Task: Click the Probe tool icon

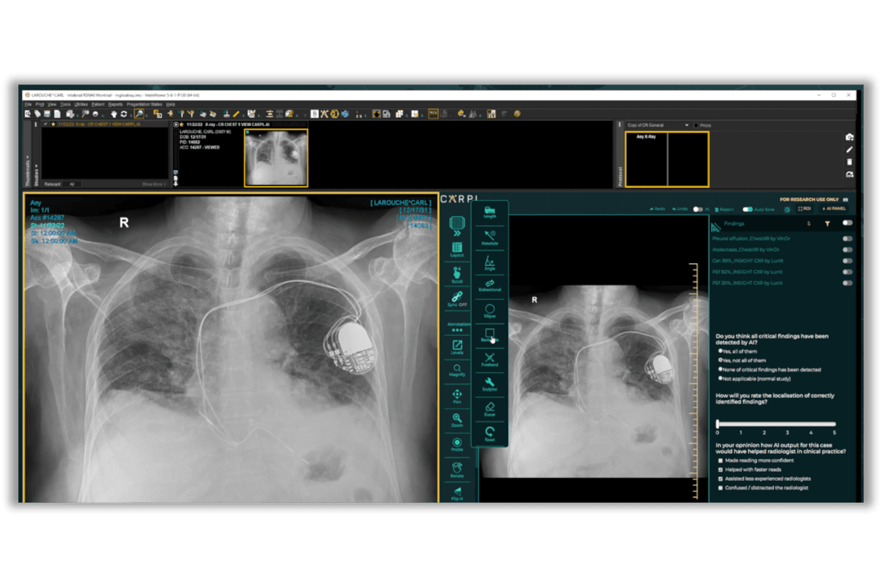Action: pyautogui.click(x=457, y=444)
